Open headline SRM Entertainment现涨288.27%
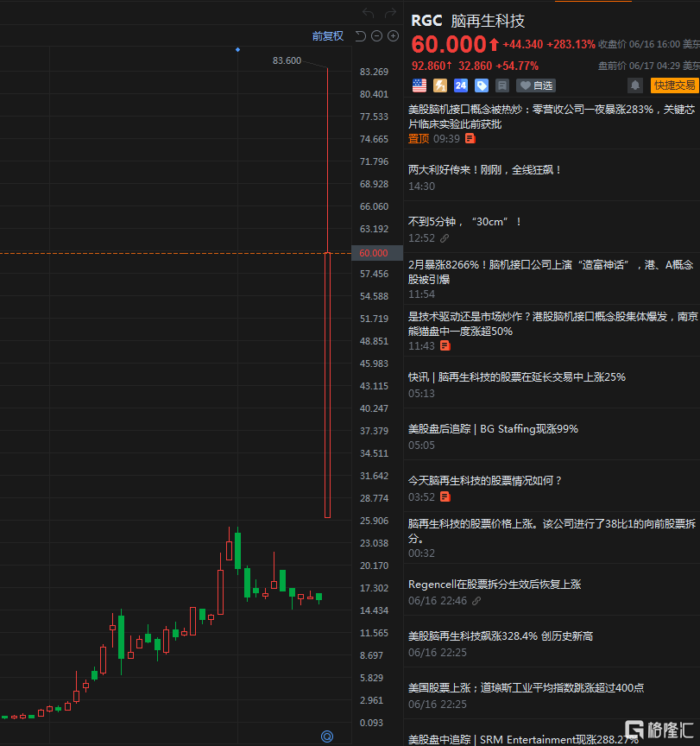Screen dimensions: 700x746 [523, 740]
